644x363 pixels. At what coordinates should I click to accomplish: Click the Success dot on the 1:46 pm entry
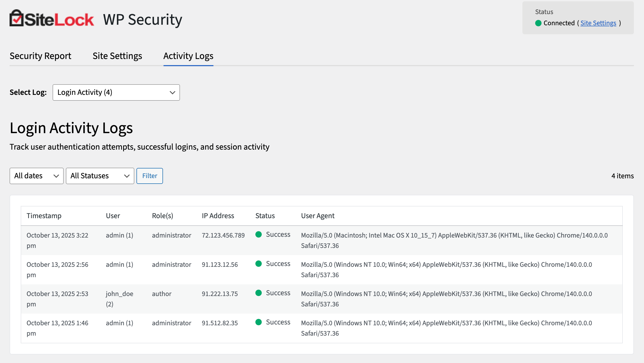(x=259, y=322)
